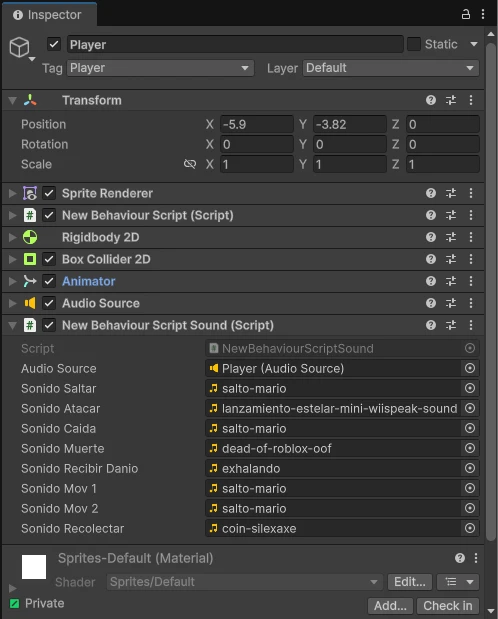The height and width of the screenshot is (619, 498).
Task: Open Audio Source component help icon
Action: [431, 303]
